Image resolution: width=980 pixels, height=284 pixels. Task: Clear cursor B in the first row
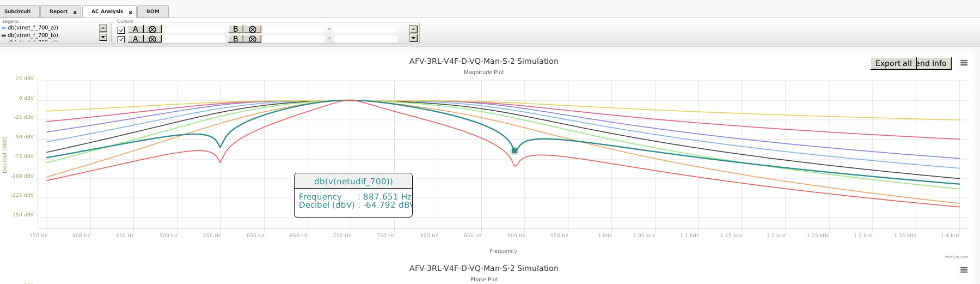pyautogui.click(x=253, y=29)
